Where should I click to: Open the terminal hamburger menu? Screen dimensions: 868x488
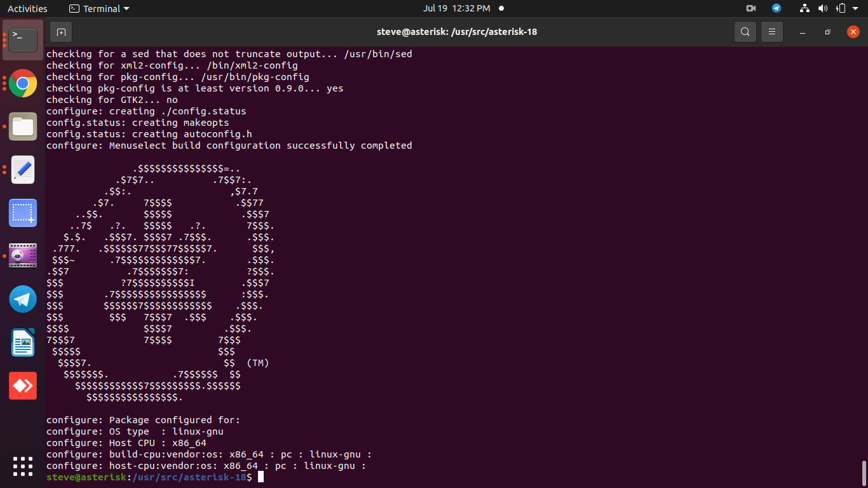(x=772, y=32)
